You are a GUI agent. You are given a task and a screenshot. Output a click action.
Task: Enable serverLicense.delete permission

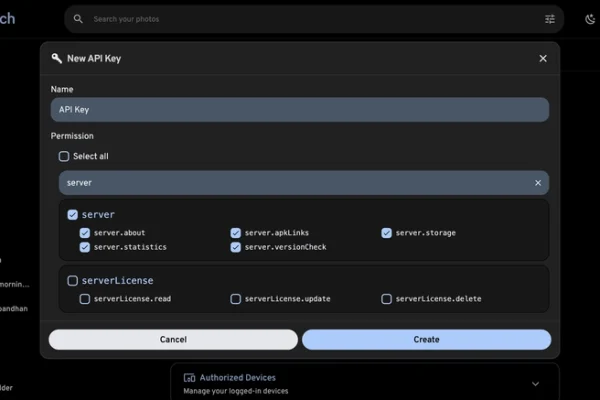[387, 299]
